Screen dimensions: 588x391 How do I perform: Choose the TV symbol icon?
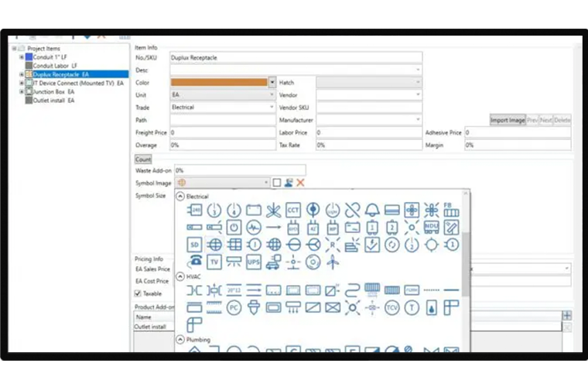(x=214, y=262)
